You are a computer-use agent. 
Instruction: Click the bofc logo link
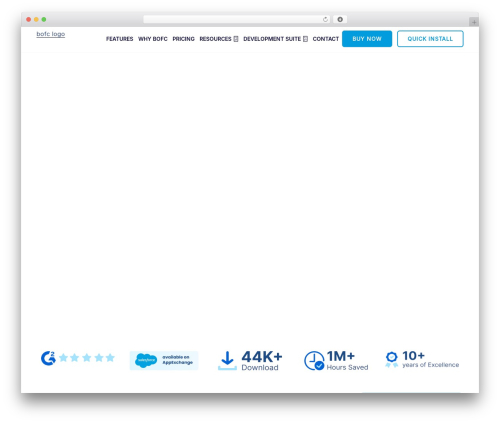coord(51,34)
